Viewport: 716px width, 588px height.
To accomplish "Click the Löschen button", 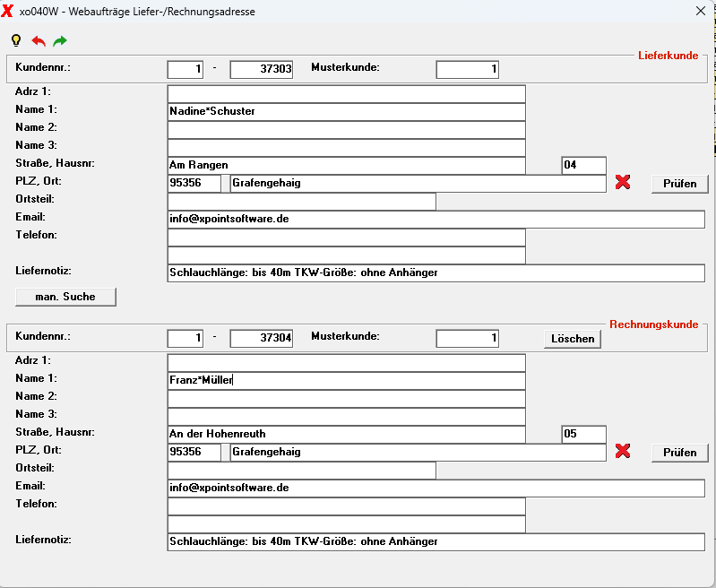I will tap(573, 339).
